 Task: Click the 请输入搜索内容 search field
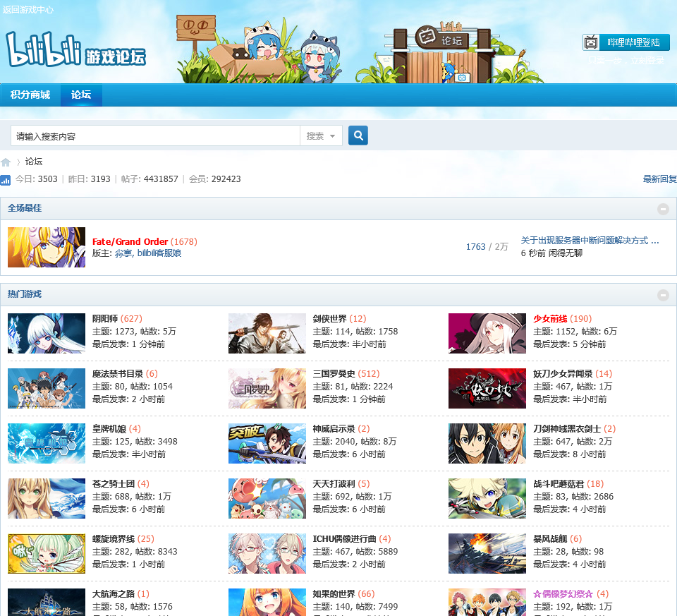pyautogui.click(x=155, y=136)
